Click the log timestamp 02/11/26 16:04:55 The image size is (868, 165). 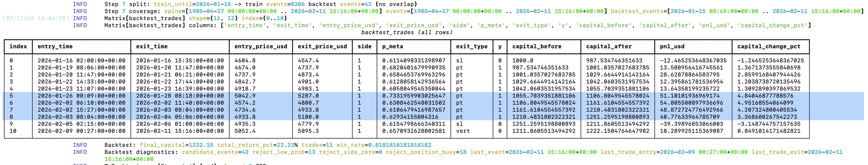click(36, 18)
